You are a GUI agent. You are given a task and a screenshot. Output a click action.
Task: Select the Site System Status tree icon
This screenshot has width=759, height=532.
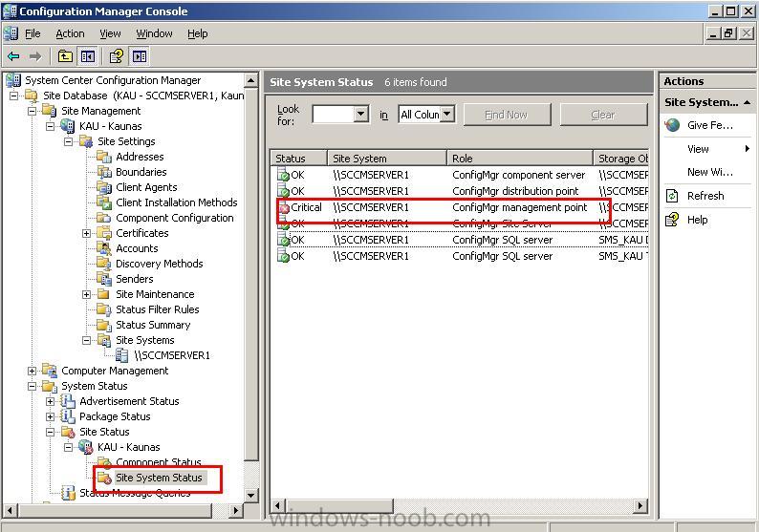[104, 478]
